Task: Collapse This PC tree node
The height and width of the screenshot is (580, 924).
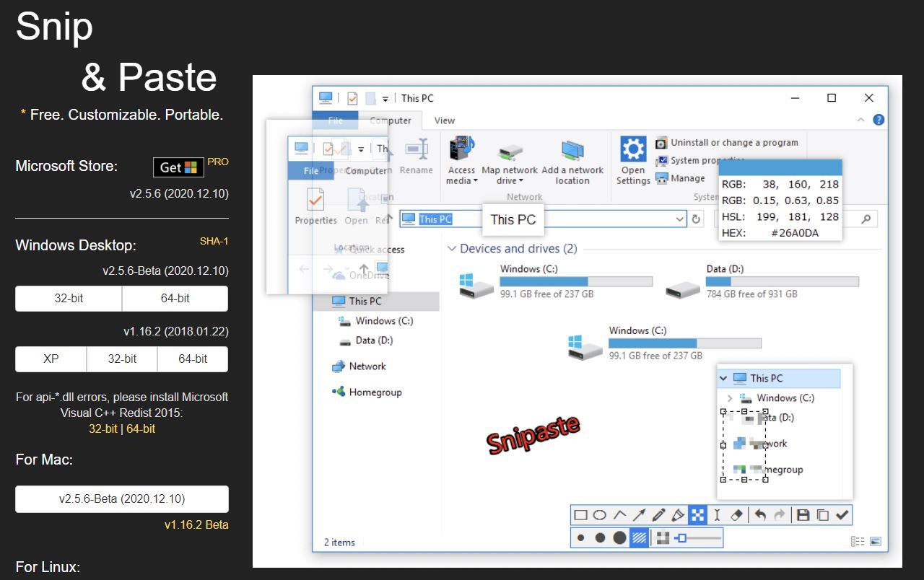Action: [723, 378]
